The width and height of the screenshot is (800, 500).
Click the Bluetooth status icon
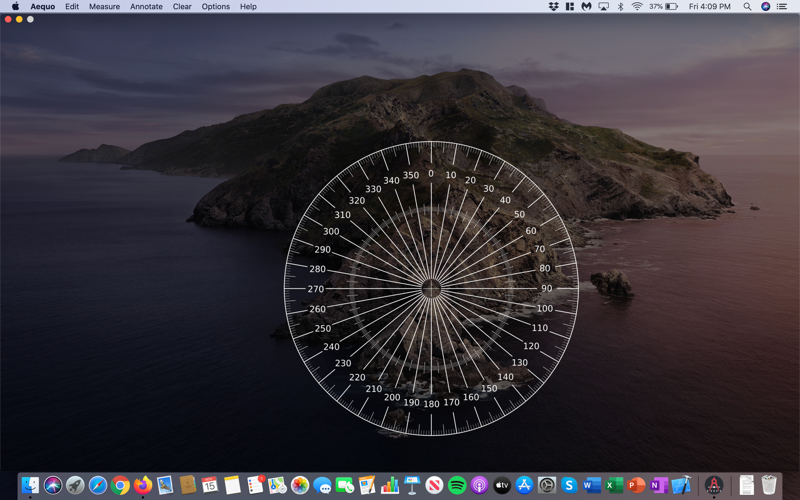[620, 6]
